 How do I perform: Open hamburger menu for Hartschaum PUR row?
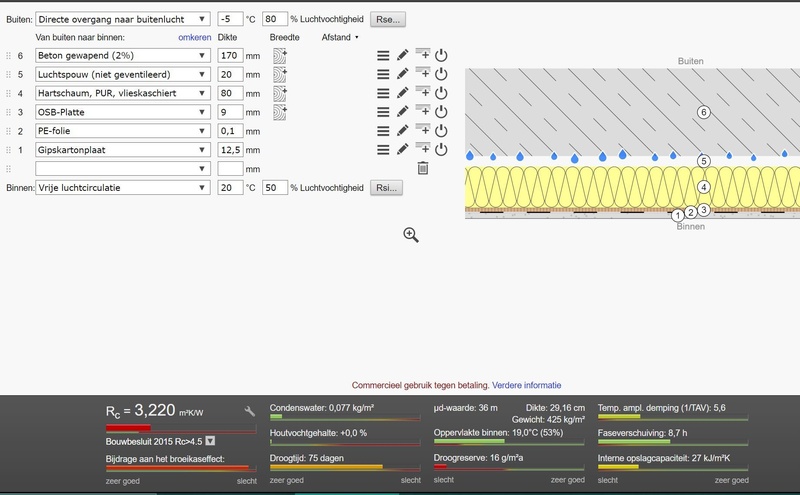point(383,93)
